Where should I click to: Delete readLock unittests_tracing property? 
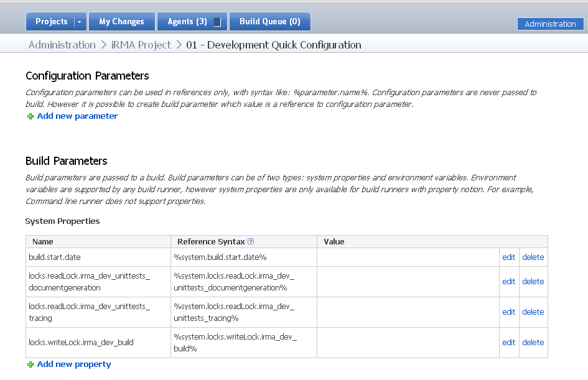[x=533, y=312]
